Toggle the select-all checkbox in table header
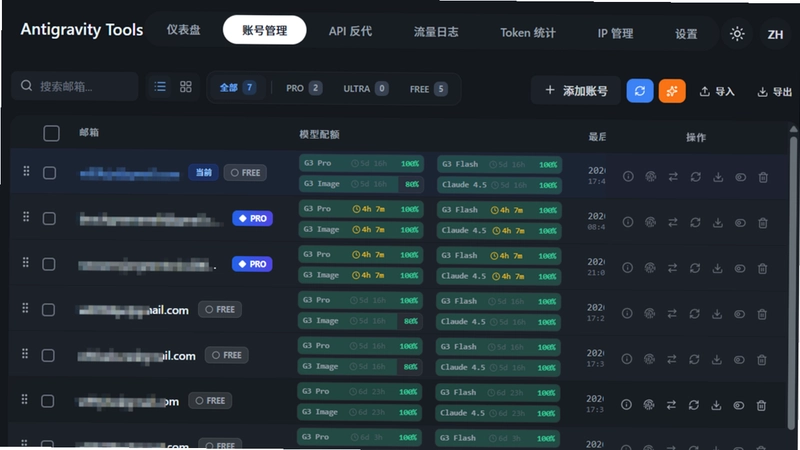Screen dimensions: 800x450 (52, 134)
